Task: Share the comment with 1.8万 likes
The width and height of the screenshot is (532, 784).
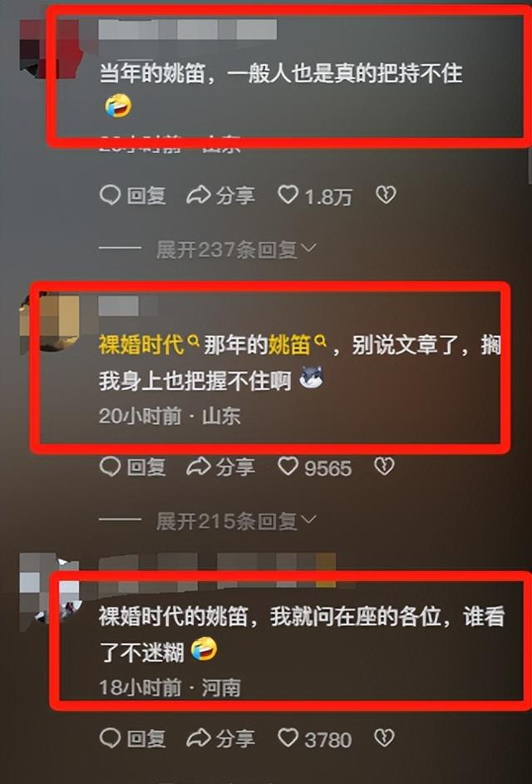Action: tap(220, 195)
